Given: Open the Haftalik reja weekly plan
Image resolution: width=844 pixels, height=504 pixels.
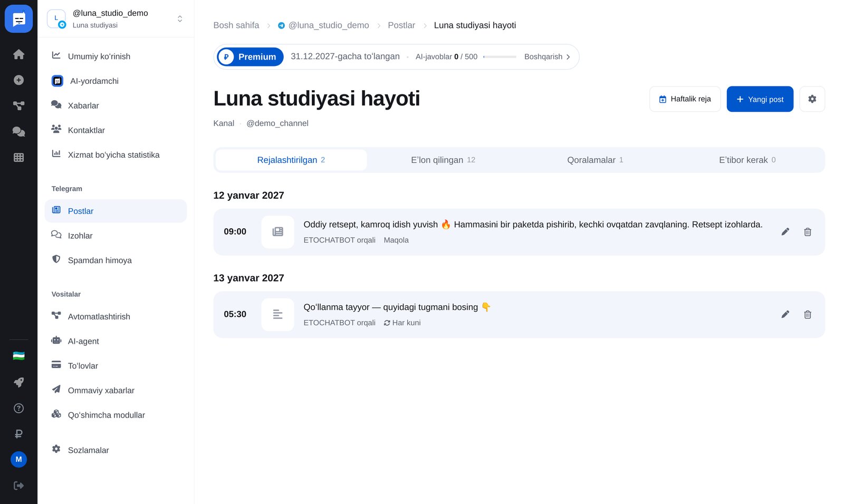Looking at the screenshot, I should coord(685,99).
